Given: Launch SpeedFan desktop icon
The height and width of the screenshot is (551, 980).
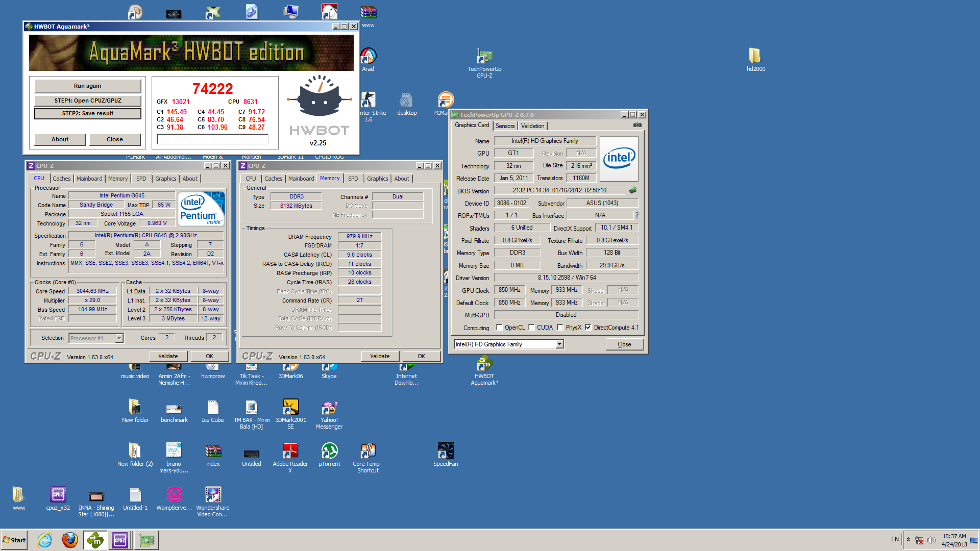Looking at the screenshot, I should click(x=446, y=455).
